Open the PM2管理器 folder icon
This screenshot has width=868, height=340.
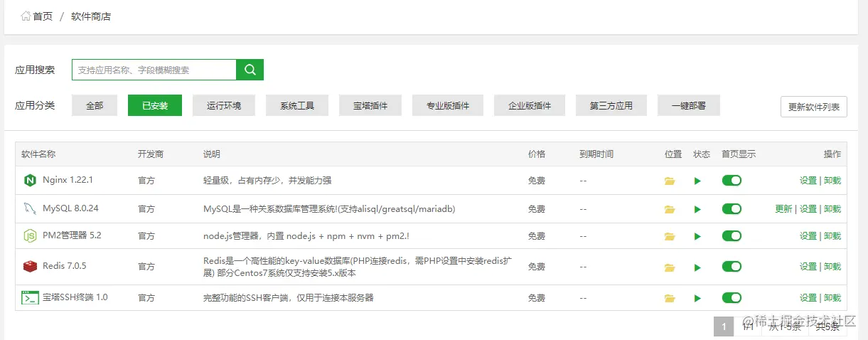tap(669, 236)
